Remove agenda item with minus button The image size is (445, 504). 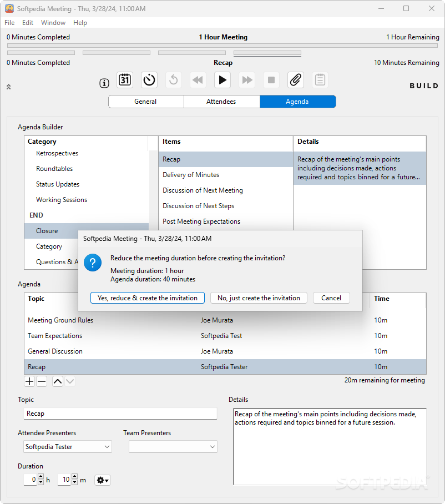coord(42,381)
